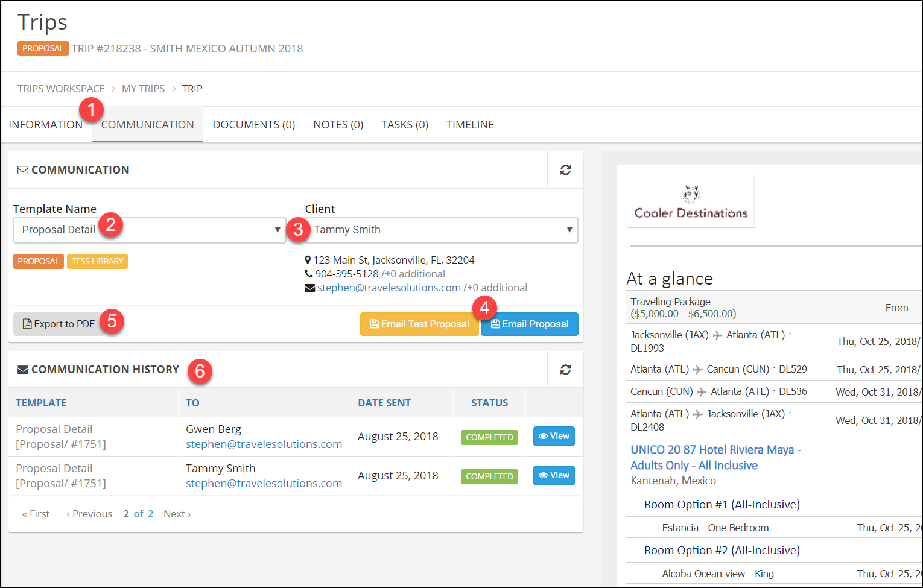Open UNICO 20 87 Hotel Riviera Maya link
Screen dimensions: 923x588
point(715,458)
